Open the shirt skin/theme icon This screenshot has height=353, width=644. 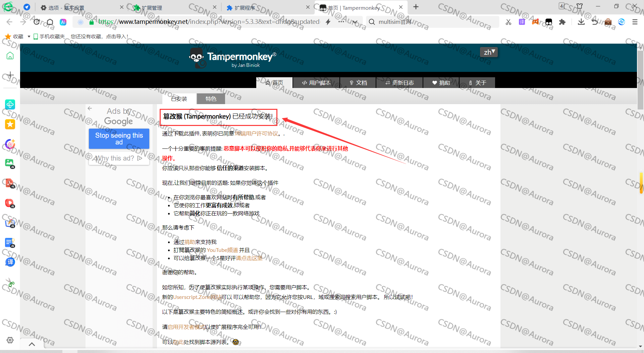[x=580, y=6]
